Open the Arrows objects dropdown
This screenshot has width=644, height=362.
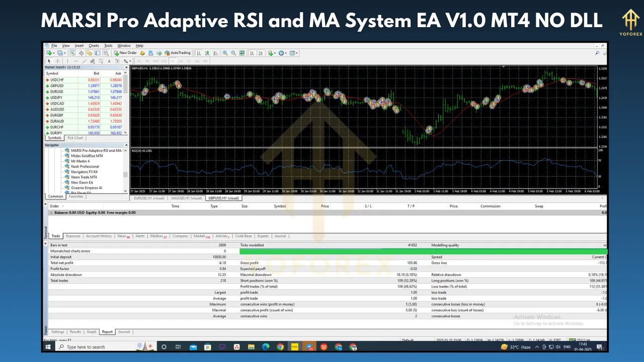tap(127, 61)
